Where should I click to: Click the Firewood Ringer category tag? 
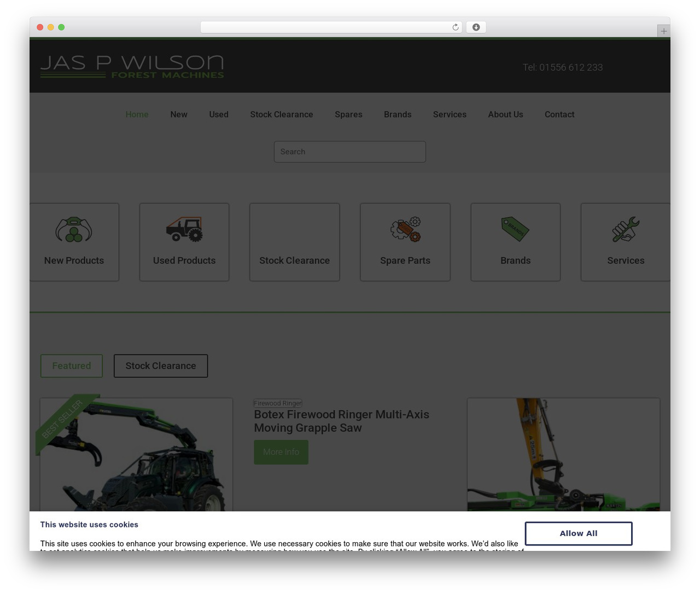pos(278,403)
